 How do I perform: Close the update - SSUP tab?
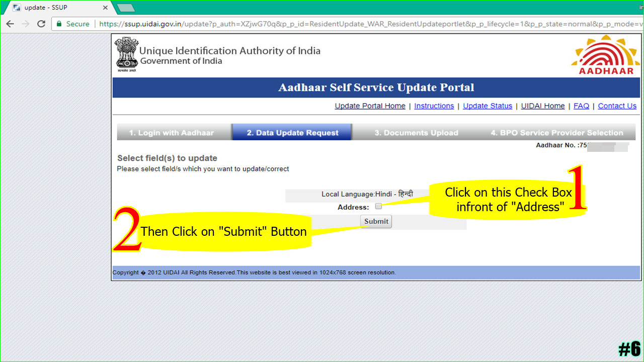pyautogui.click(x=106, y=8)
